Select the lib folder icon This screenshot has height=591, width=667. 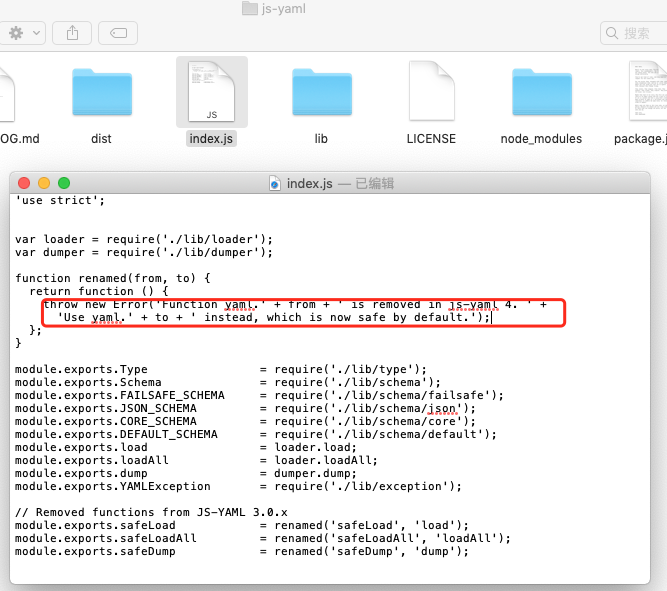[322, 92]
